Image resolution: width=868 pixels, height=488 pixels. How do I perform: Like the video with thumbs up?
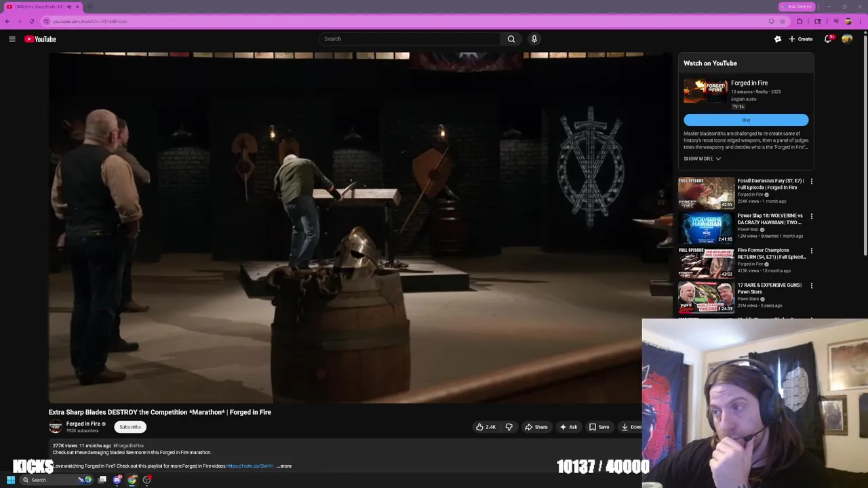[x=486, y=427]
